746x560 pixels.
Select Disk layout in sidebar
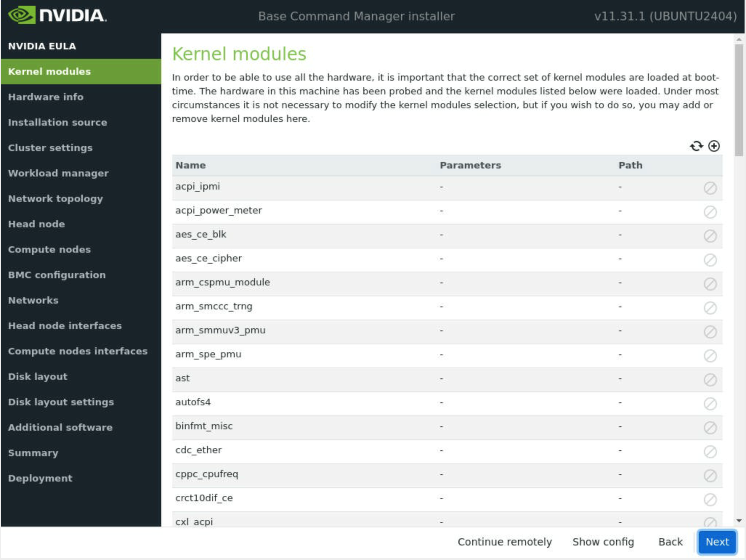[38, 377]
